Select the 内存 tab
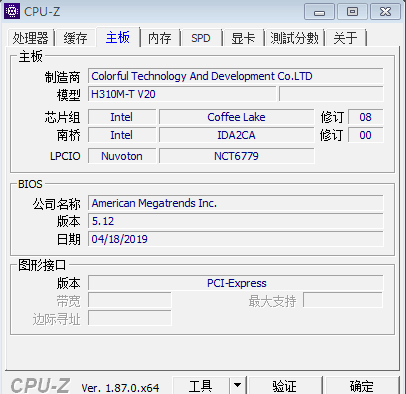 coord(160,38)
